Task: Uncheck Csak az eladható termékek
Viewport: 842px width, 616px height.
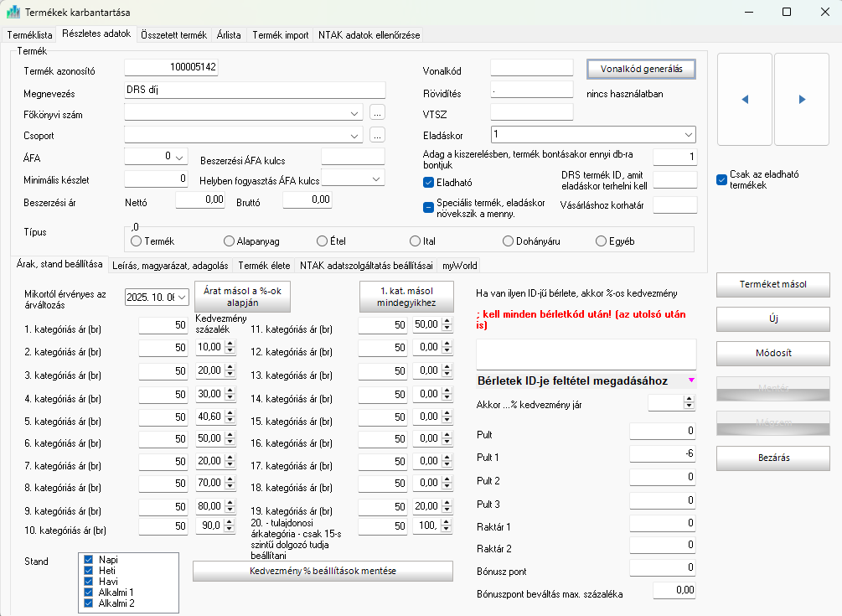Action: (x=722, y=179)
